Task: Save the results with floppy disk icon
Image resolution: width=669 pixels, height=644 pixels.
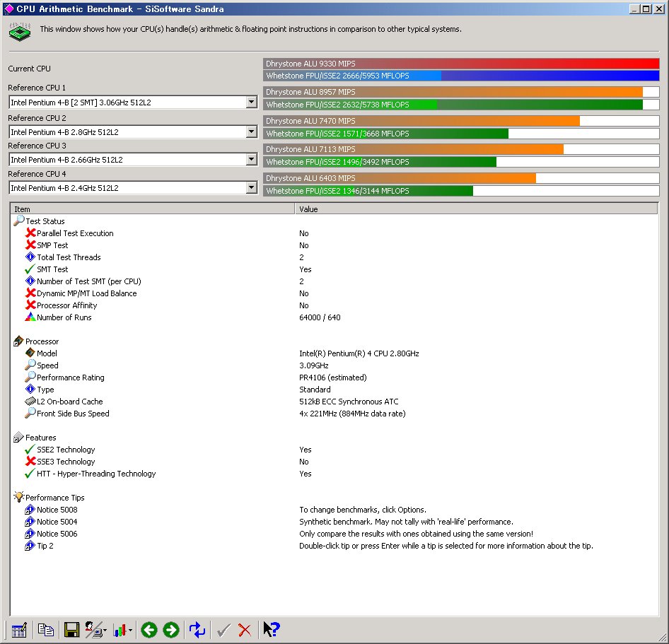Action: pos(71,630)
